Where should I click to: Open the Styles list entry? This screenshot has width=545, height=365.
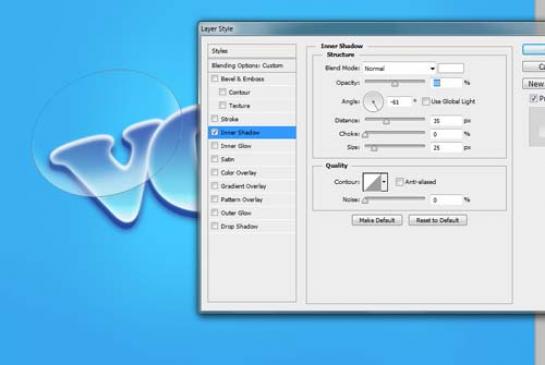pyautogui.click(x=252, y=51)
